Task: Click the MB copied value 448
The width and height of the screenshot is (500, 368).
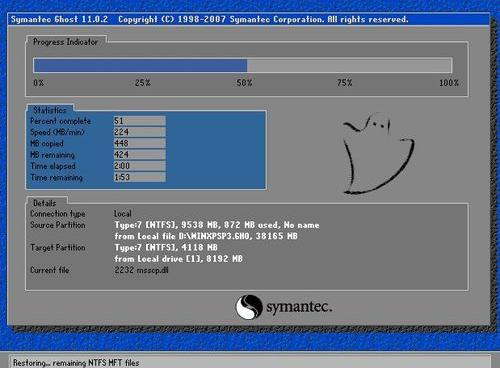Action: [x=139, y=143]
